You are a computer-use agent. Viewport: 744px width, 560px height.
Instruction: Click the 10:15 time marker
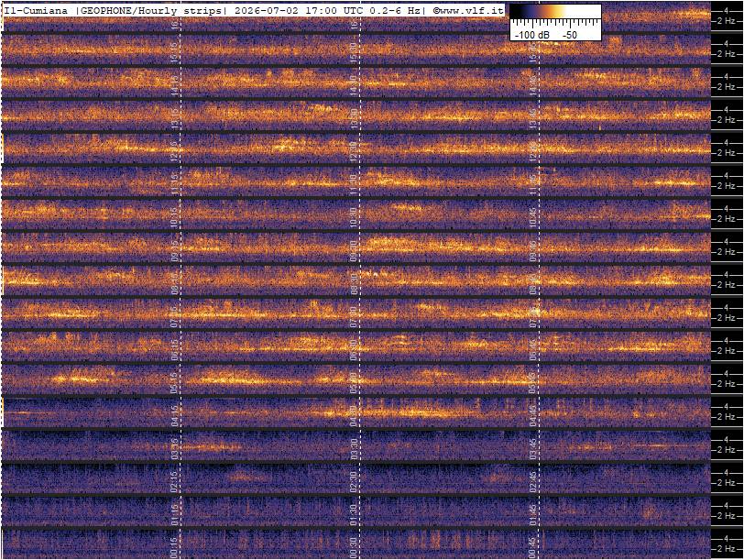(x=174, y=217)
